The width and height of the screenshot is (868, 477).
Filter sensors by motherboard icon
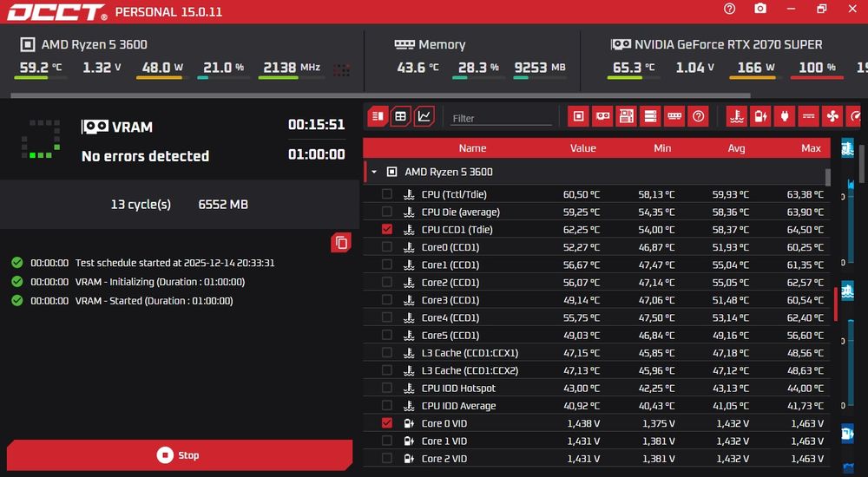point(626,116)
